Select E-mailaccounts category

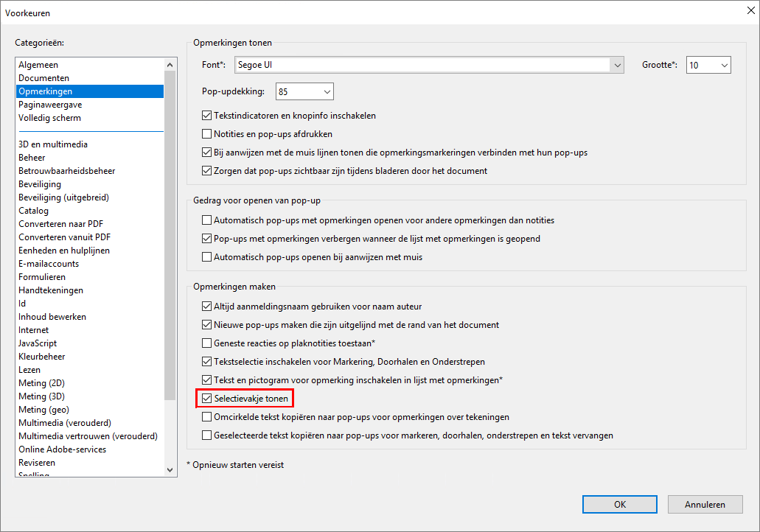pyautogui.click(x=90, y=264)
